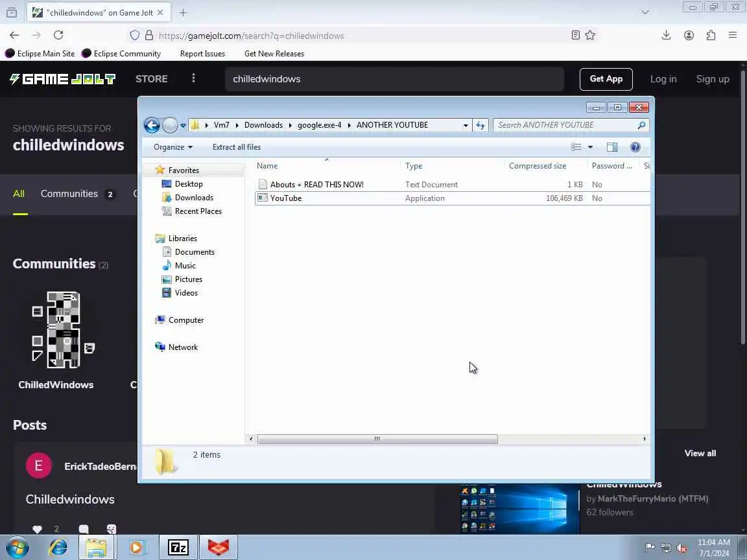The image size is (747, 560).
Task: Open browser downloads icon
Action: pos(667,35)
